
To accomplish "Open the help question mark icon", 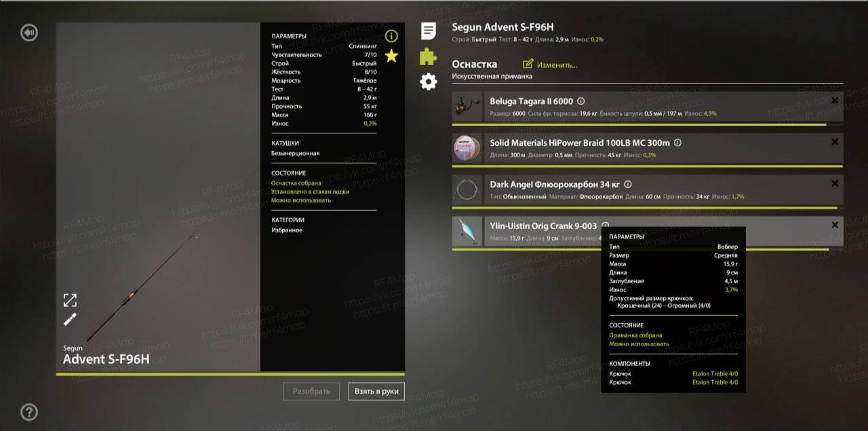I will [x=28, y=411].
